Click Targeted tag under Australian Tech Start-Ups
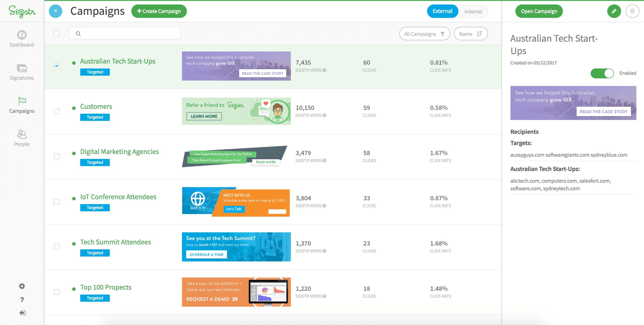This screenshot has height=325, width=644. pos(95,72)
